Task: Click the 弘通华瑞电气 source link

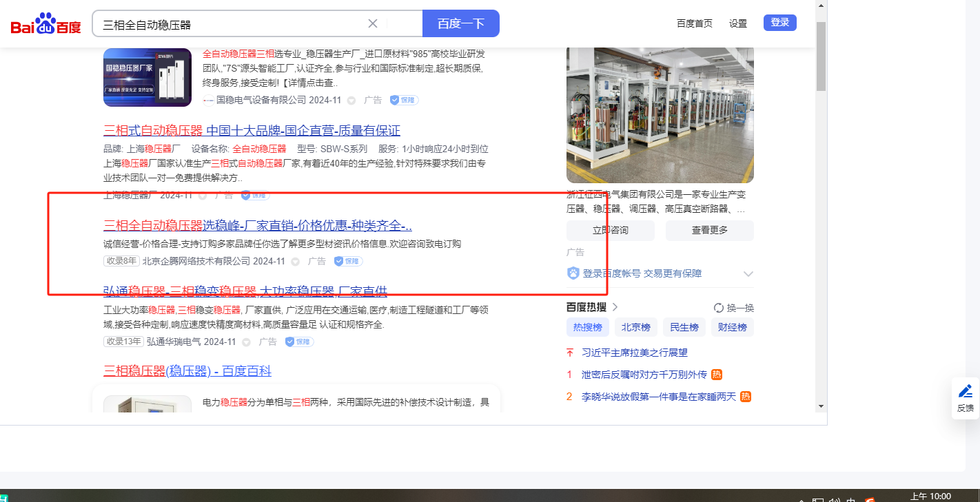Action: (174, 342)
